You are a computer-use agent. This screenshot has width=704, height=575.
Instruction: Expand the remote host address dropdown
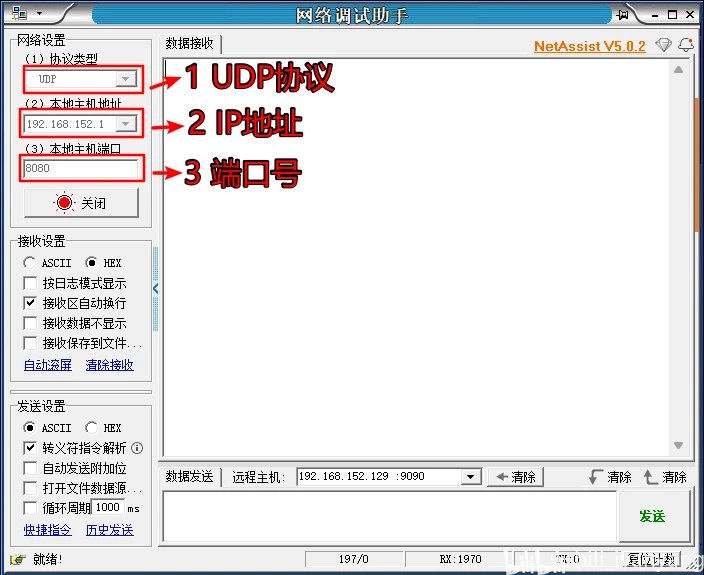[471, 477]
